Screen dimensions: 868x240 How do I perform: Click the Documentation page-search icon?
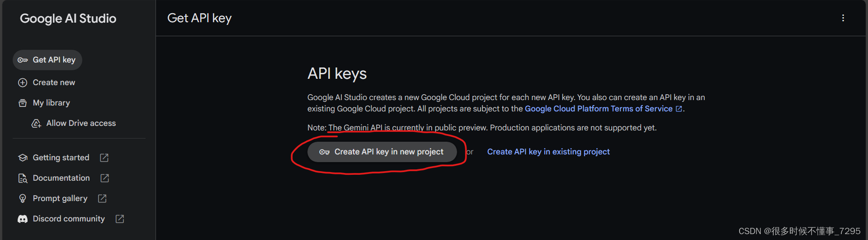click(23, 178)
